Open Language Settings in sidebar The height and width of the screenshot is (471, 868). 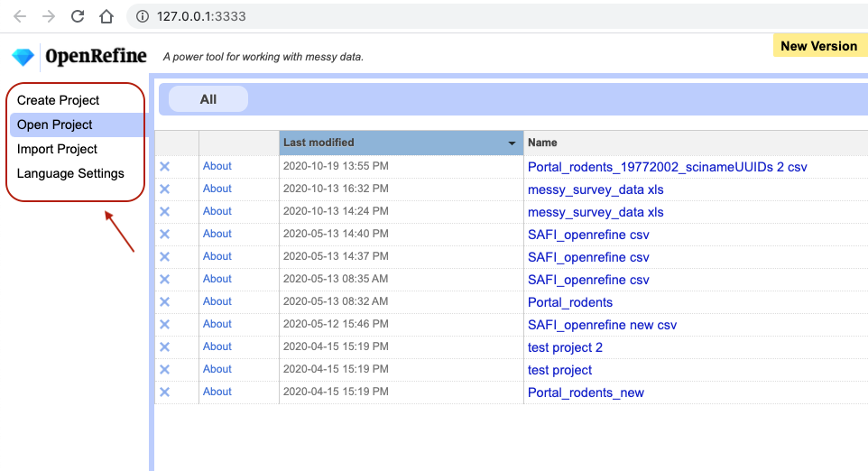pos(70,173)
